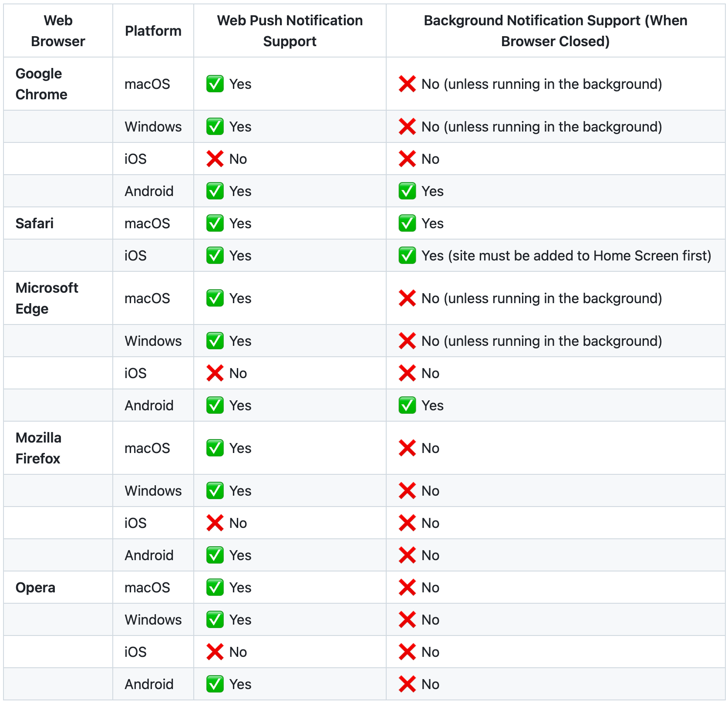Screen dimensions: 728x703
Task: Click the "Microsoft Edge" browser name
Action: [47, 298]
